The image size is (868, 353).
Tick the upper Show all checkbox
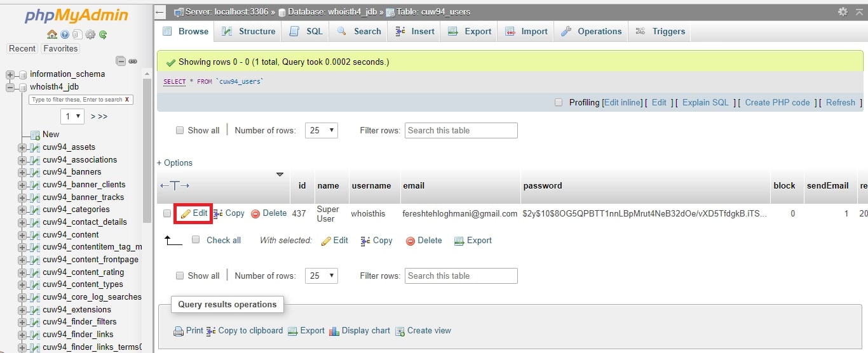click(180, 130)
